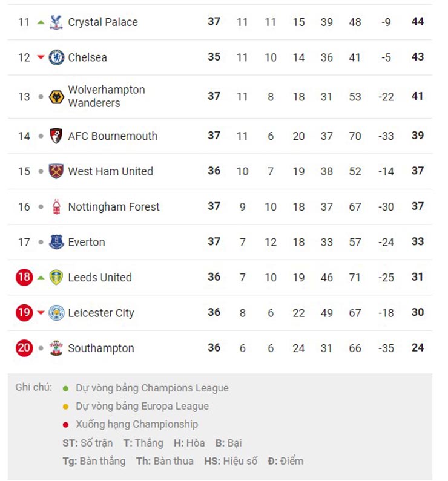Image resolution: width=448 pixels, height=481 pixels.
Task: Click the Everton club crest
Action: [56, 242]
